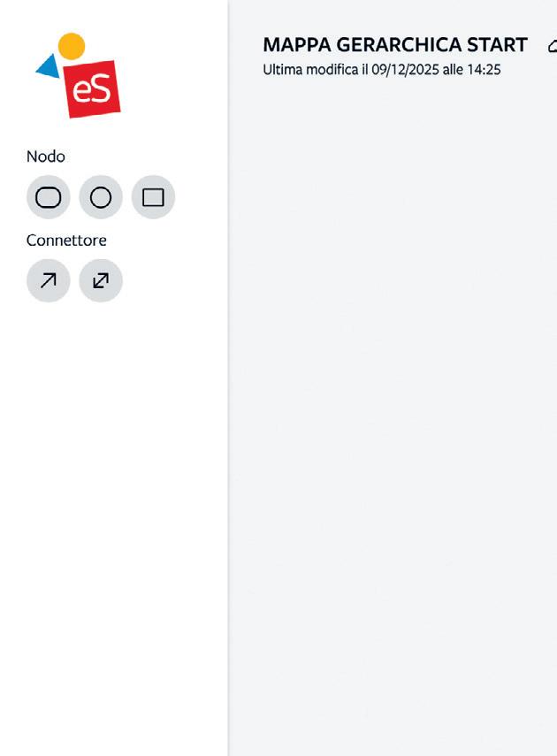Click the red eS square
557x756 pixels.
pos(92,89)
